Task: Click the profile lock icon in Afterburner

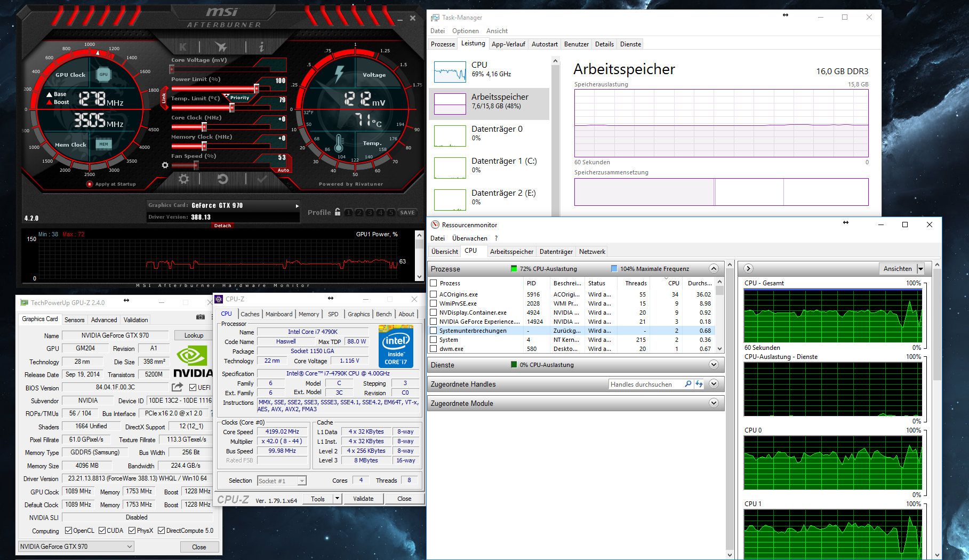Action: [338, 212]
